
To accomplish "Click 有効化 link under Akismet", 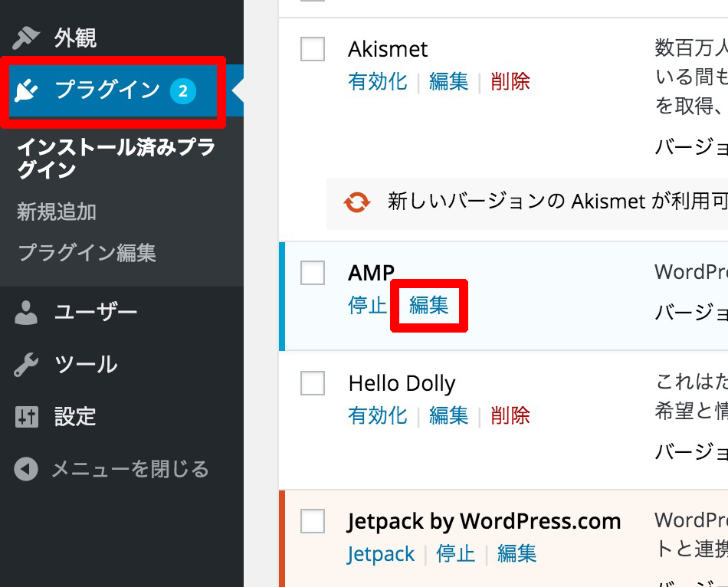I will (378, 82).
